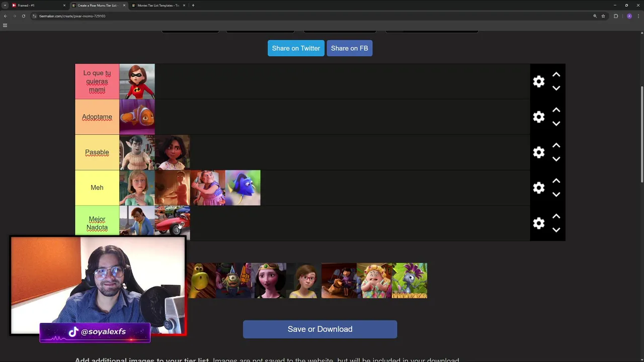Open a new browser tab
The image size is (644, 362).
[x=193, y=6]
